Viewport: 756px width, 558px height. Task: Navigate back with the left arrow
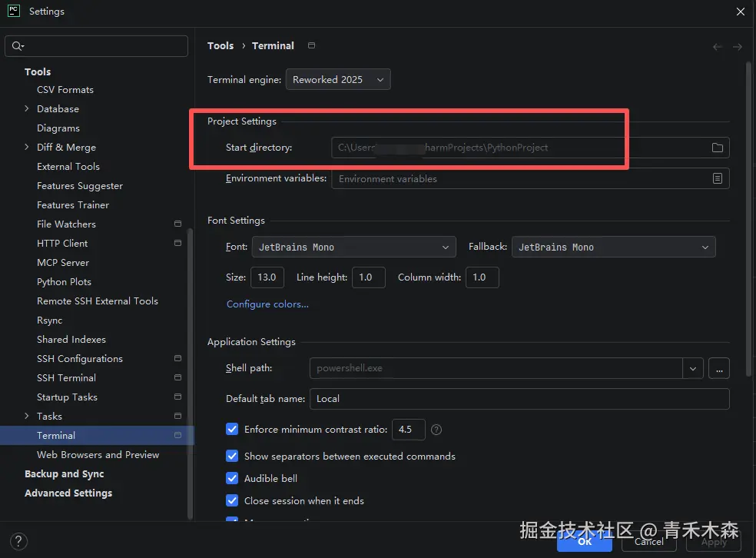[718, 47]
